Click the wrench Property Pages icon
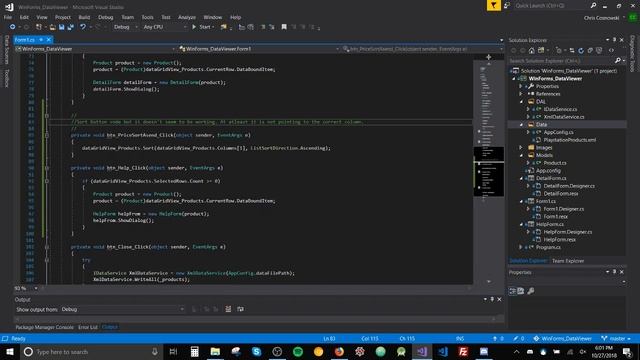The width and height of the screenshot is (640, 360). 531,291
